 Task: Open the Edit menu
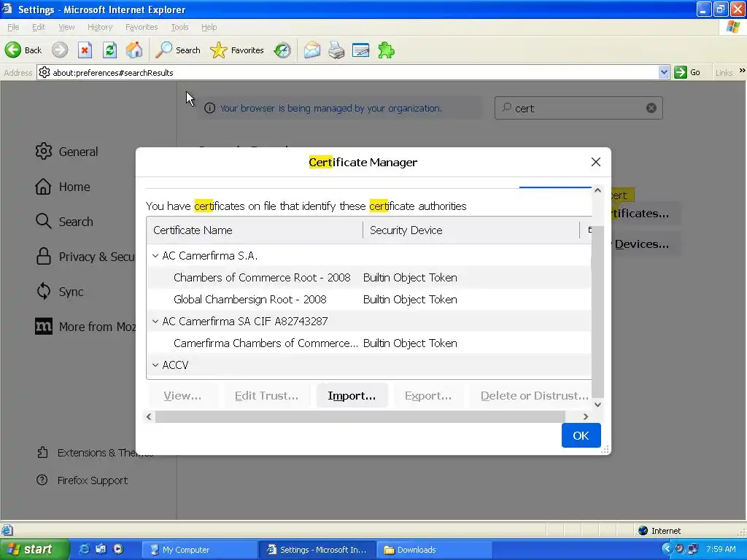tap(39, 27)
